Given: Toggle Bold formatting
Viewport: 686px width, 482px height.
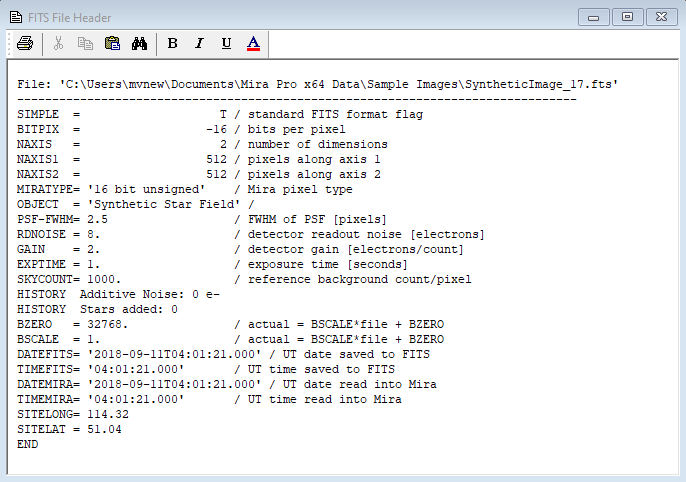Looking at the screenshot, I should (173, 43).
